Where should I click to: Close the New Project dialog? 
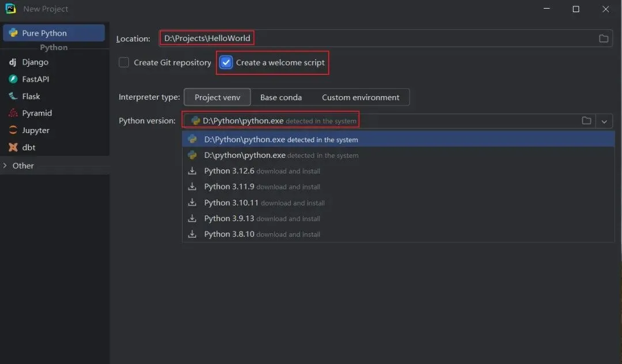[x=605, y=9]
